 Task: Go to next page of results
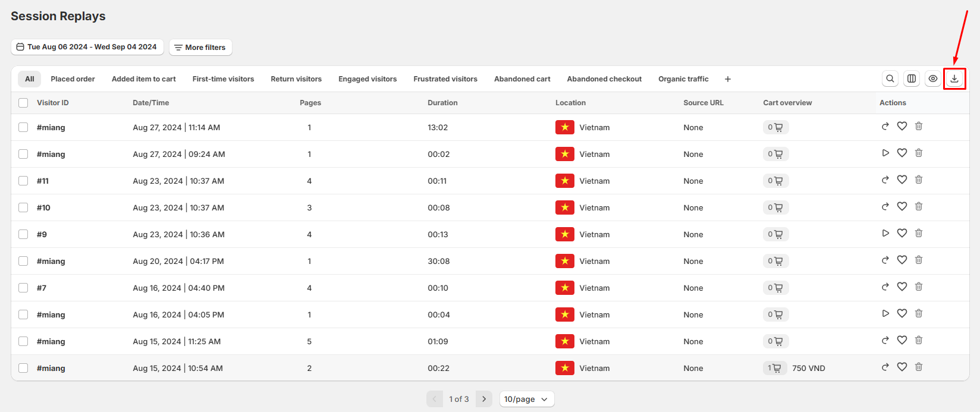click(485, 399)
